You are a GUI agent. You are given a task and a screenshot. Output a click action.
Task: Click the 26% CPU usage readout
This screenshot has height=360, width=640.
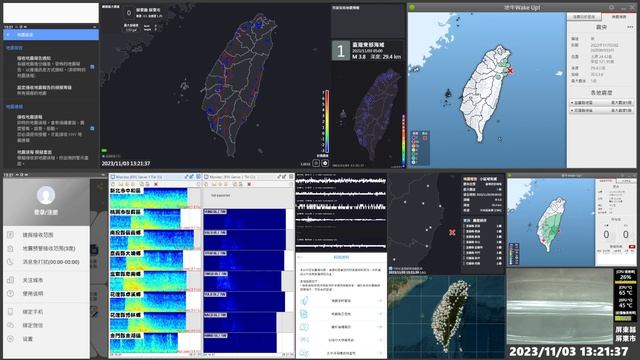click(625, 277)
